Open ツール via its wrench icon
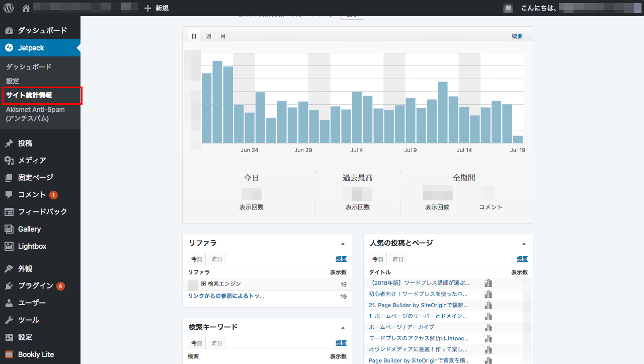This screenshot has height=364, width=644. coord(9,320)
